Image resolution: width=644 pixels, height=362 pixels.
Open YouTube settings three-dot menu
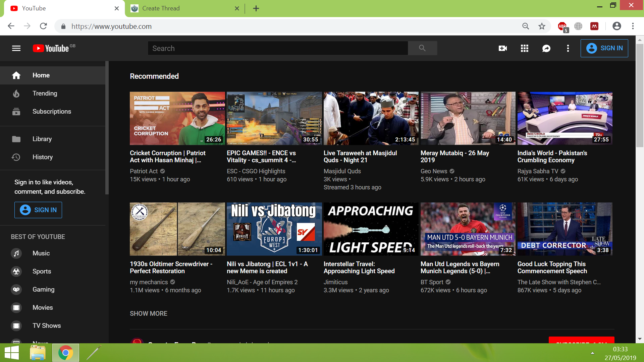pyautogui.click(x=568, y=48)
